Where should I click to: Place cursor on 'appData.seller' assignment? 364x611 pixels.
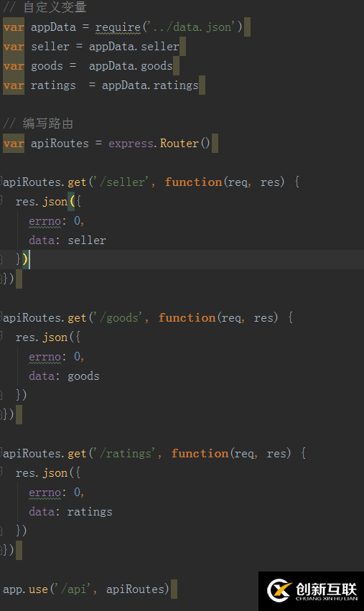pos(134,47)
